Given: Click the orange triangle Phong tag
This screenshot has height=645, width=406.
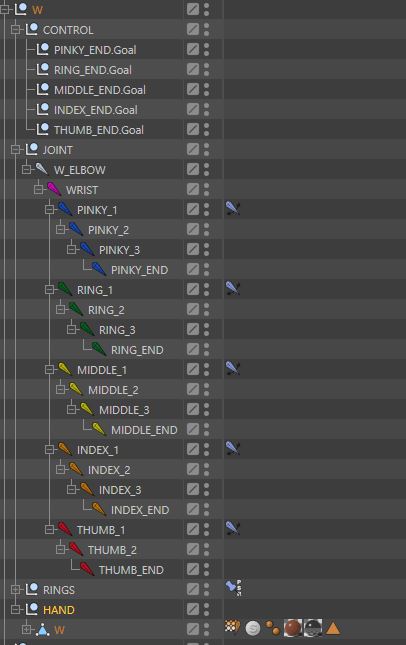Looking at the screenshot, I should click(x=333, y=628).
